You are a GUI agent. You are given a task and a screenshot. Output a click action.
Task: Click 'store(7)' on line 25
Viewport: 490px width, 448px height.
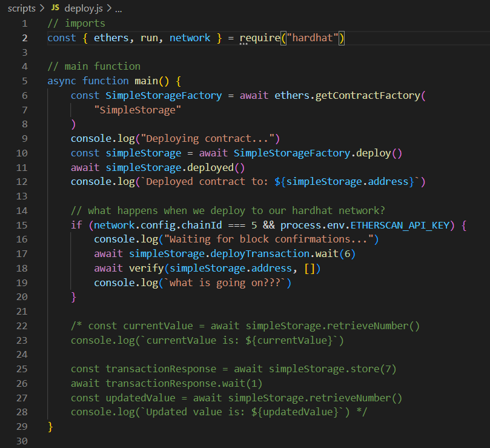click(374, 369)
